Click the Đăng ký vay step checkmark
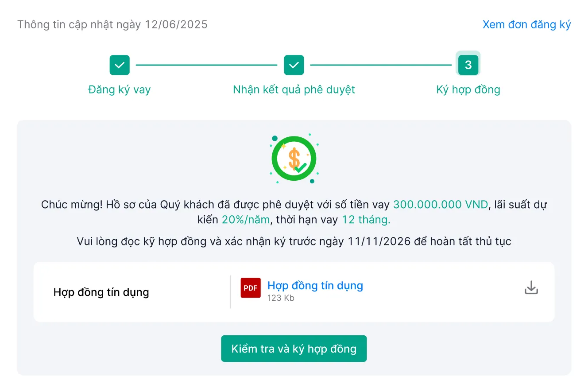The image size is (588, 392). 120,65
